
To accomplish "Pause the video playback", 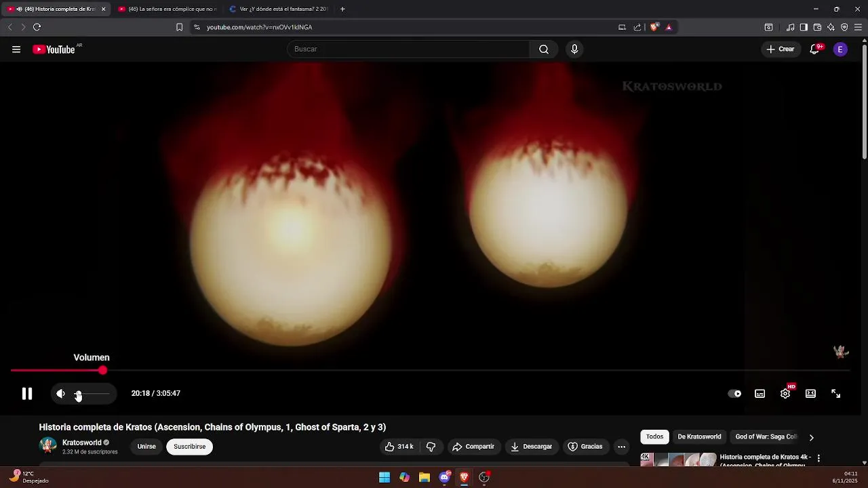I will click(27, 394).
